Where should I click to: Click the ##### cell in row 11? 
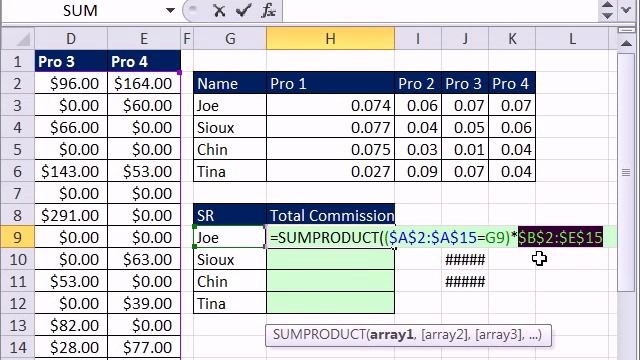465,281
